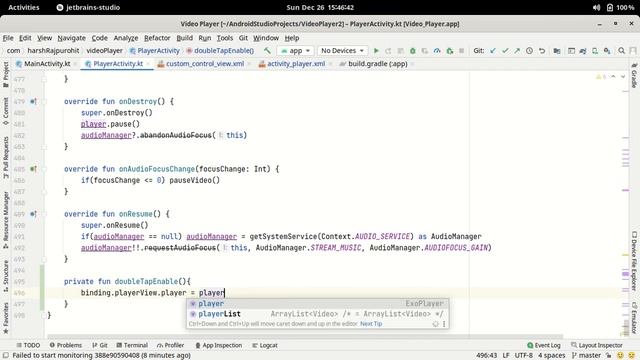Open the Problems tool window
Viewport: 640px width, 360px height.
(65, 345)
